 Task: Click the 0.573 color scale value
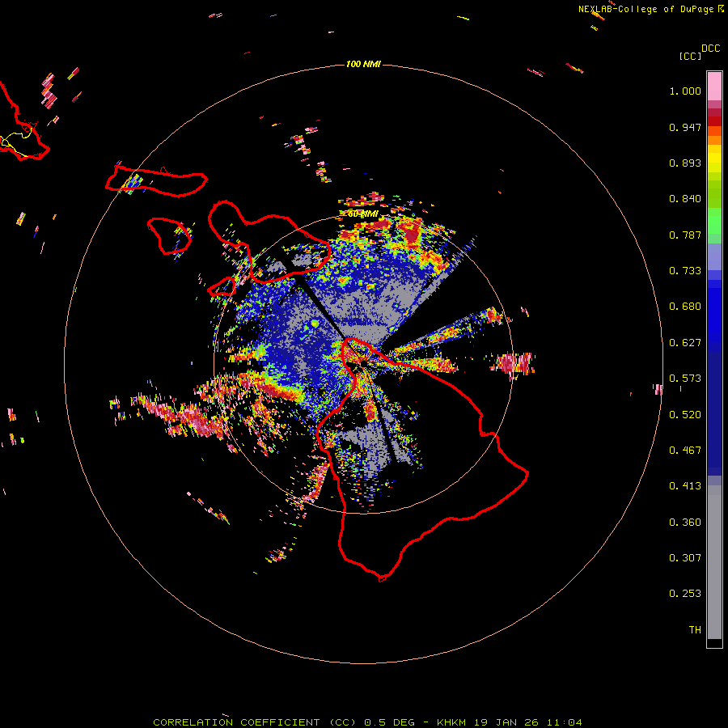685,379
